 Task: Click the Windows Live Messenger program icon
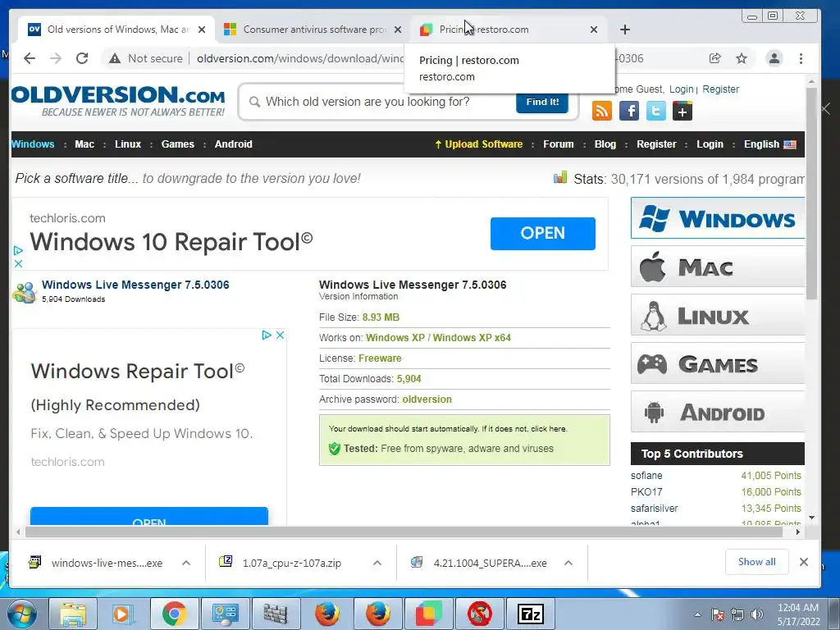(25, 292)
